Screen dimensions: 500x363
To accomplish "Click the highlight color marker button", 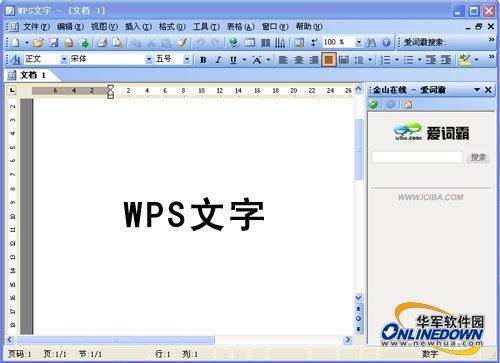I will 465,60.
